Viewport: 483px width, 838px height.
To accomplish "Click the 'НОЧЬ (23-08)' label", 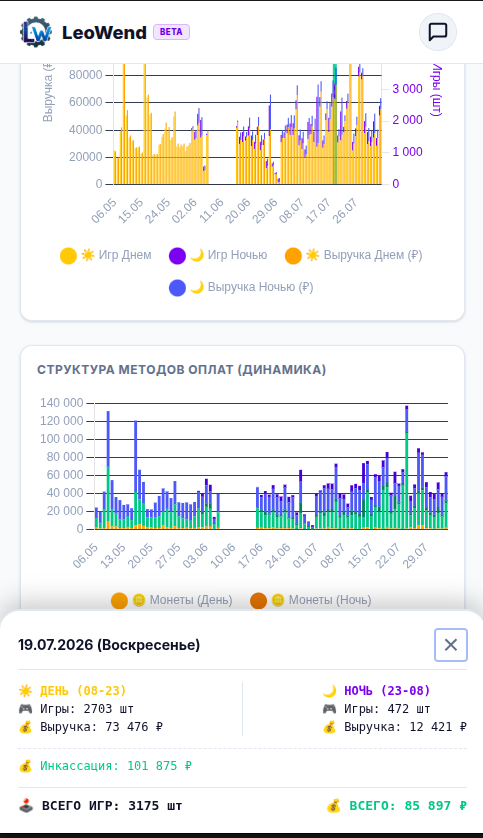I will (x=387, y=690).
